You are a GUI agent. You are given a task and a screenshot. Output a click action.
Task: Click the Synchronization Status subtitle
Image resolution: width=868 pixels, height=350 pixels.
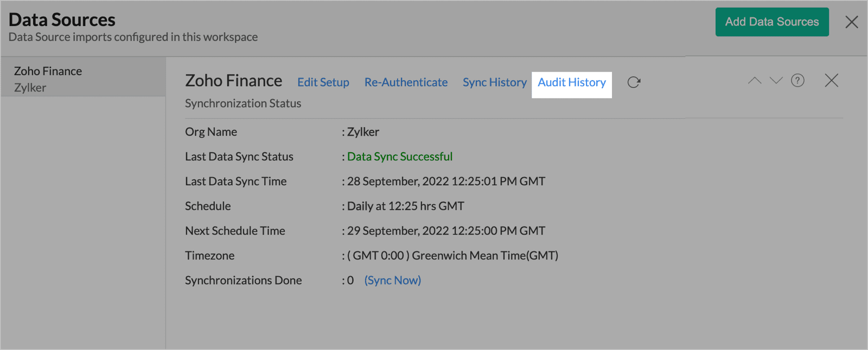(242, 103)
